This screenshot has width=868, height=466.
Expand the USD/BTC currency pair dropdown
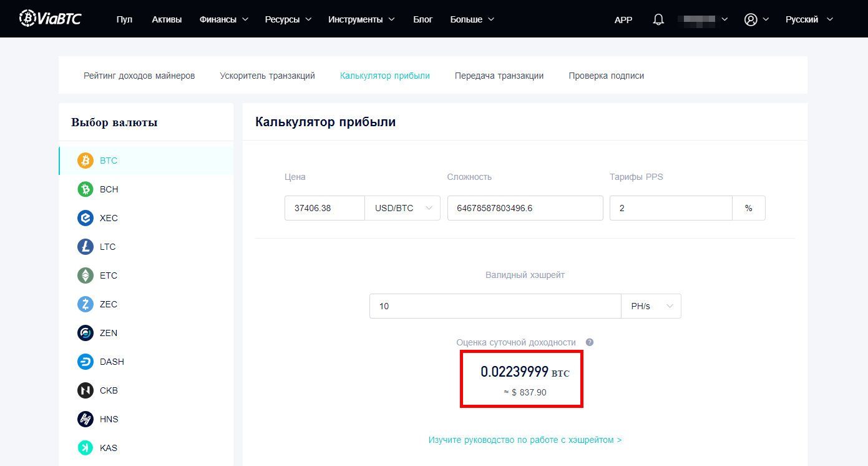[x=402, y=208]
